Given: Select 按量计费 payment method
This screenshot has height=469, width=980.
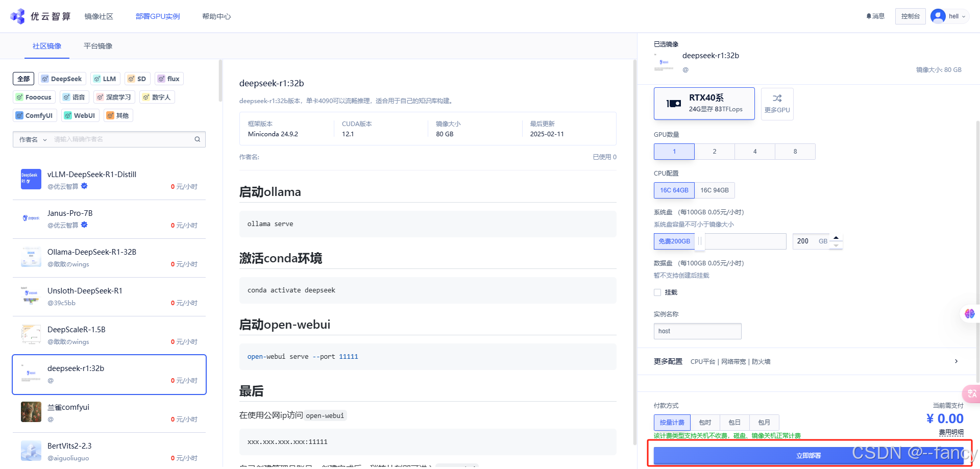Looking at the screenshot, I should (672, 423).
